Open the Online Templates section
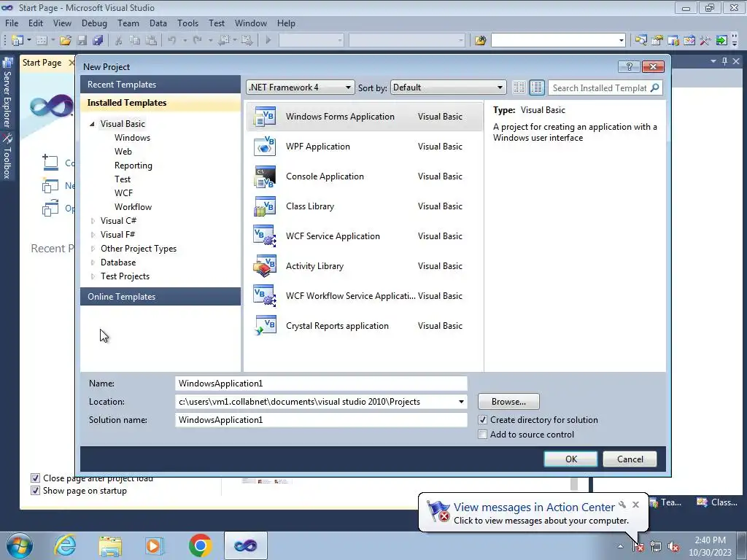The width and height of the screenshot is (747, 560). [160, 296]
